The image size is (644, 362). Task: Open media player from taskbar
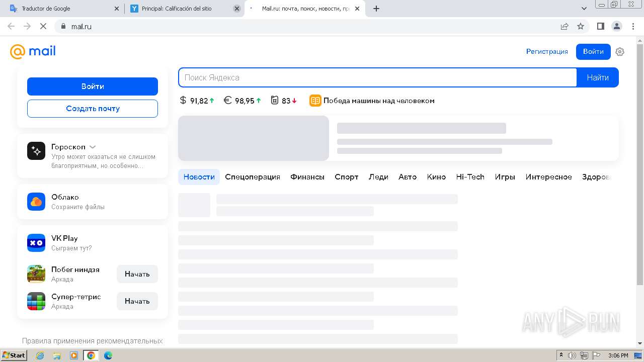74,355
